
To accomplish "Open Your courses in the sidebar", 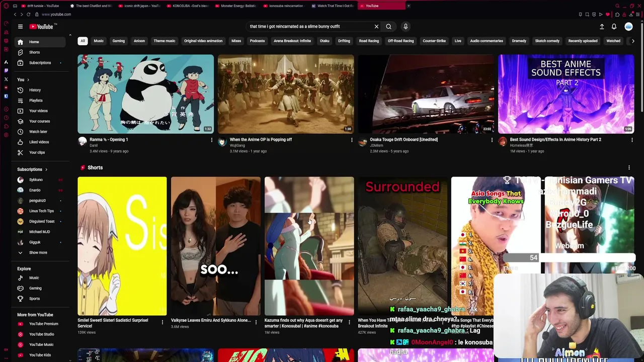I will [x=40, y=121].
